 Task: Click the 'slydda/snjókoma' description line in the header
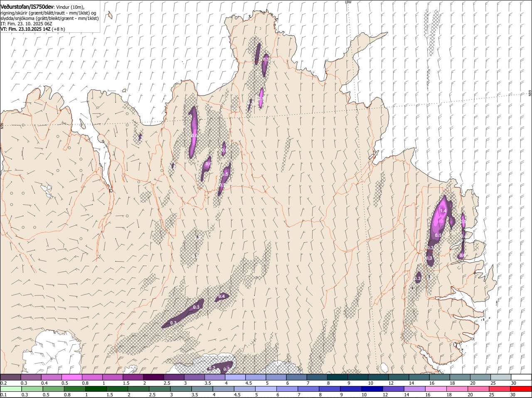tap(49, 18)
